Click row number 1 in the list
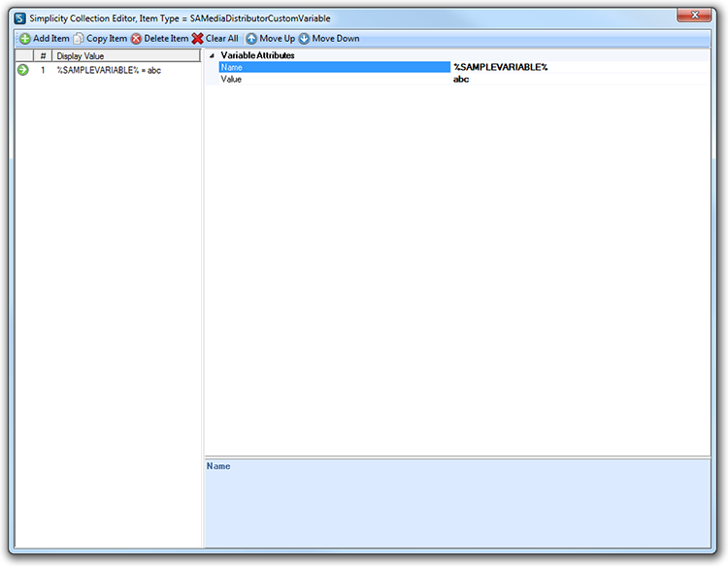728x566 pixels. [x=43, y=70]
